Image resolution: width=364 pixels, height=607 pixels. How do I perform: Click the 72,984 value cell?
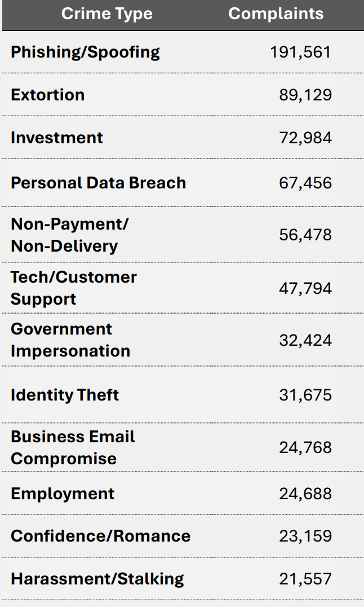(305, 138)
